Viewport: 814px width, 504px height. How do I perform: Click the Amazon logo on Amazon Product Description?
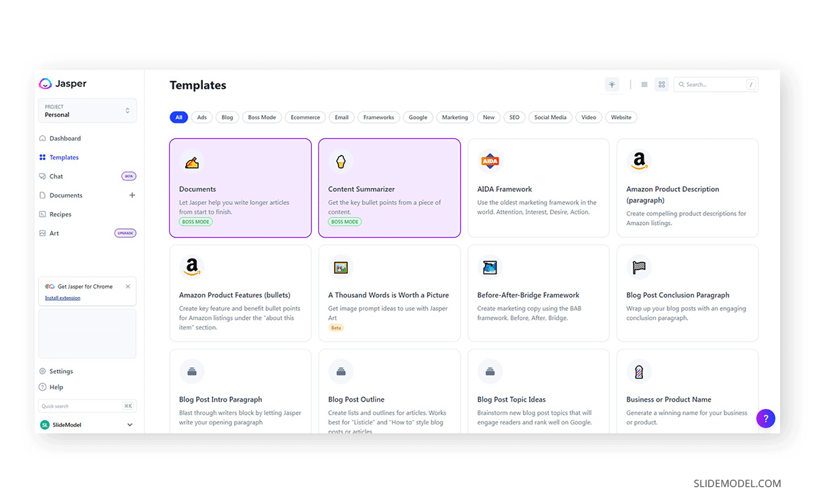point(639,162)
